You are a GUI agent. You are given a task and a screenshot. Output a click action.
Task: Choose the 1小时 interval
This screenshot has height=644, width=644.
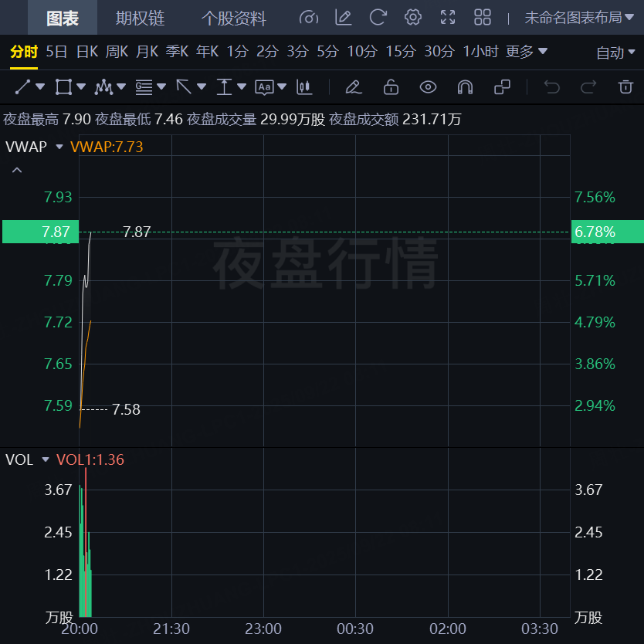click(x=480, y=52)
